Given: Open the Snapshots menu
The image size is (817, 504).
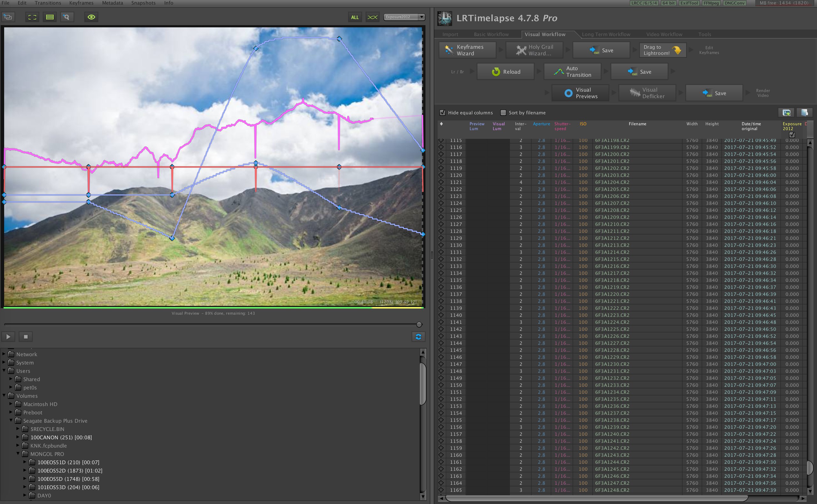Looking at the screenshot, I should [143, 3].
